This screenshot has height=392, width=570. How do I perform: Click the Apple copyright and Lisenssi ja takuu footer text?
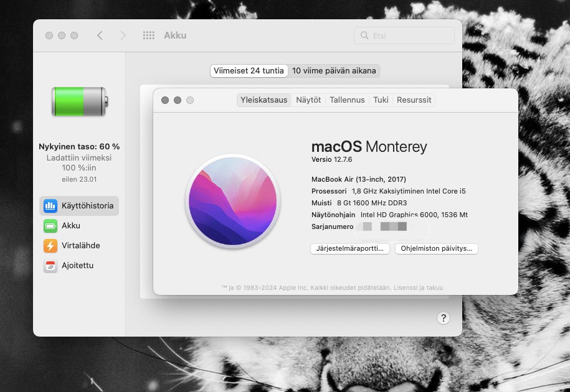click(332, 288)
